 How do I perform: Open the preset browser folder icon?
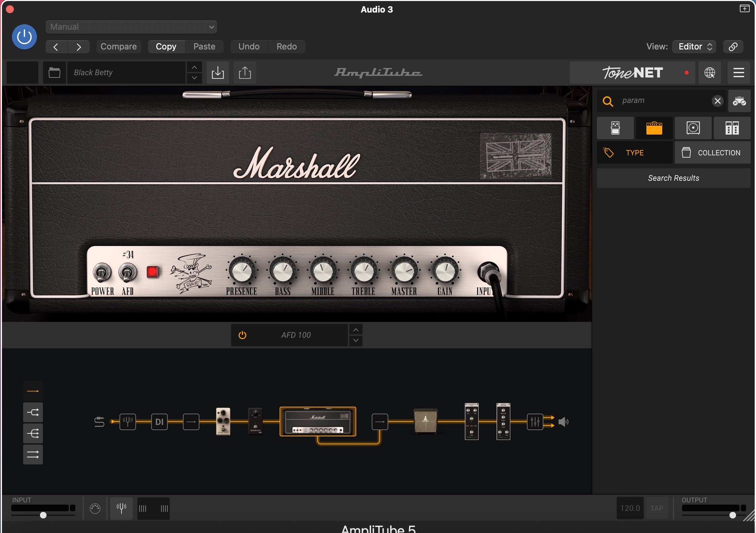54,73
